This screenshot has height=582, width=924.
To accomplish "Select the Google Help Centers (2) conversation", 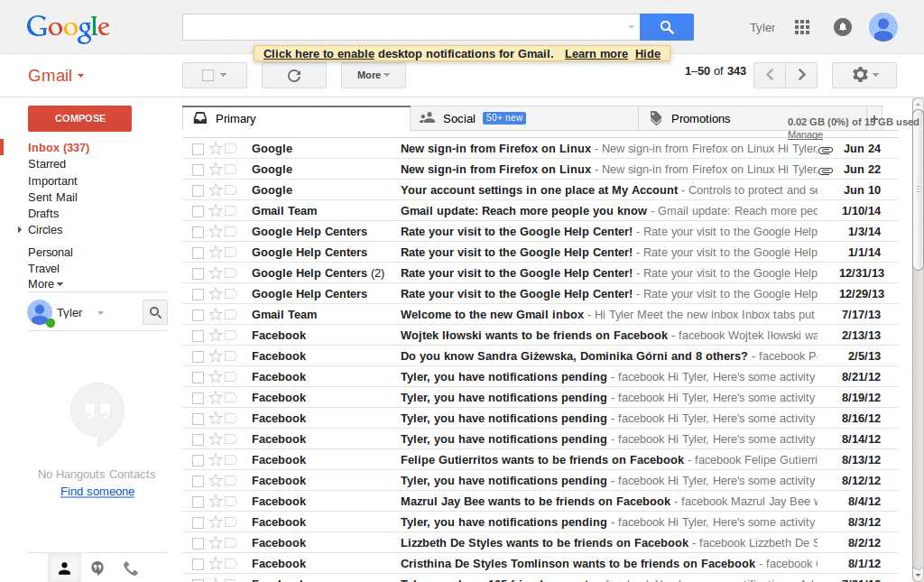I will pos(198,273).
